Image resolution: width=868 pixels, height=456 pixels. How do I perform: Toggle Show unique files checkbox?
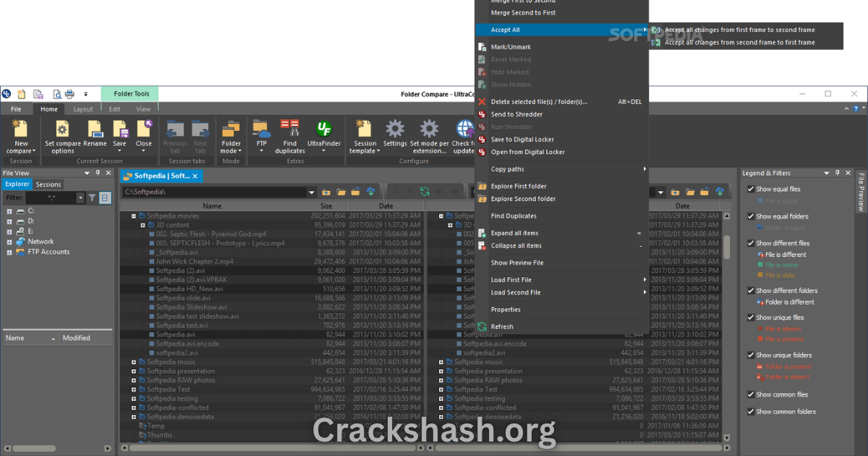[x=751, y=318]
